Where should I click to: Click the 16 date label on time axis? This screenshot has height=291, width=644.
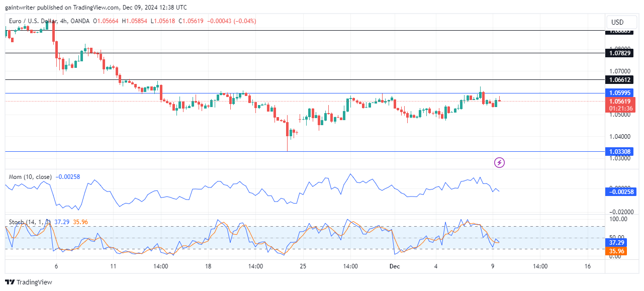point(588,266)
